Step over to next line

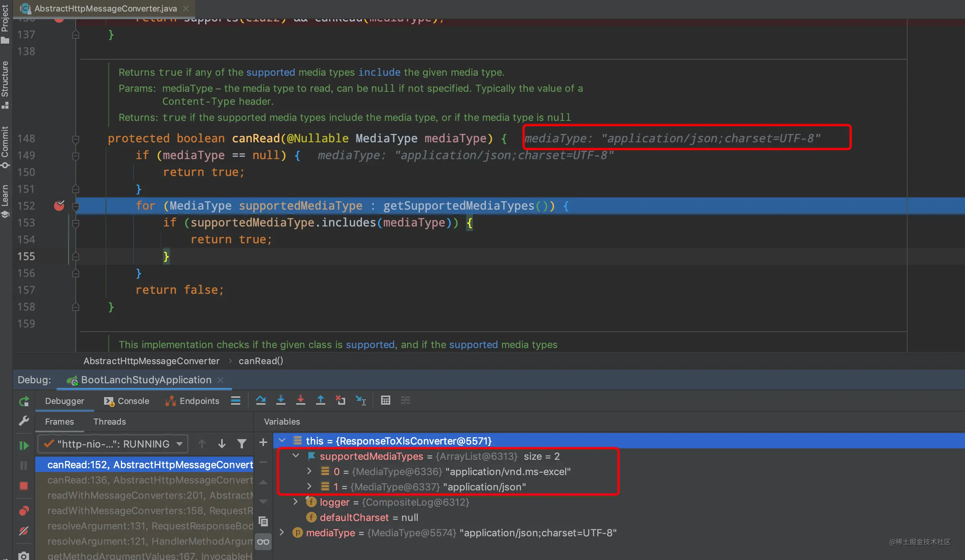tap(261, 400)
